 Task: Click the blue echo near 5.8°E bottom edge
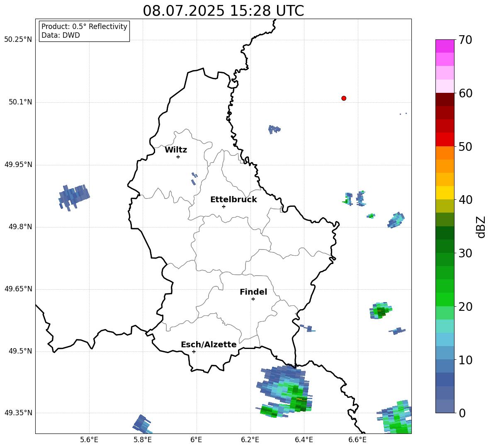[143, 424]
